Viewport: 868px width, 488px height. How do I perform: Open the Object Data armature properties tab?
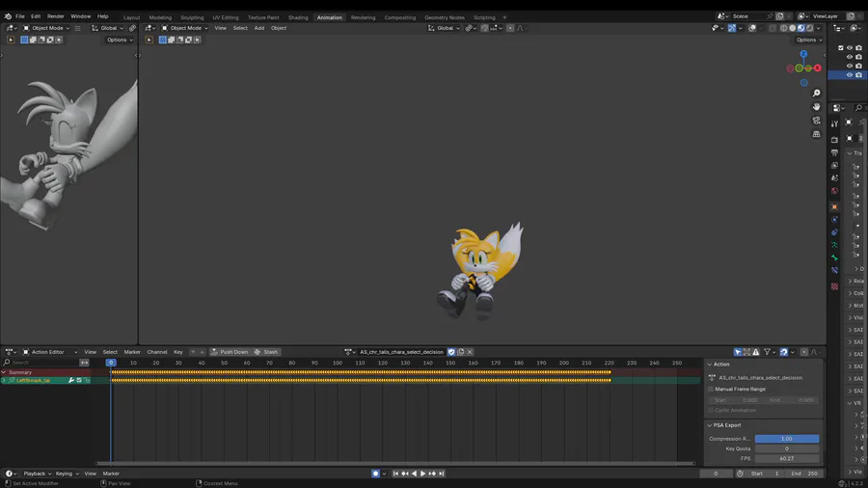[x=834, y=245]
